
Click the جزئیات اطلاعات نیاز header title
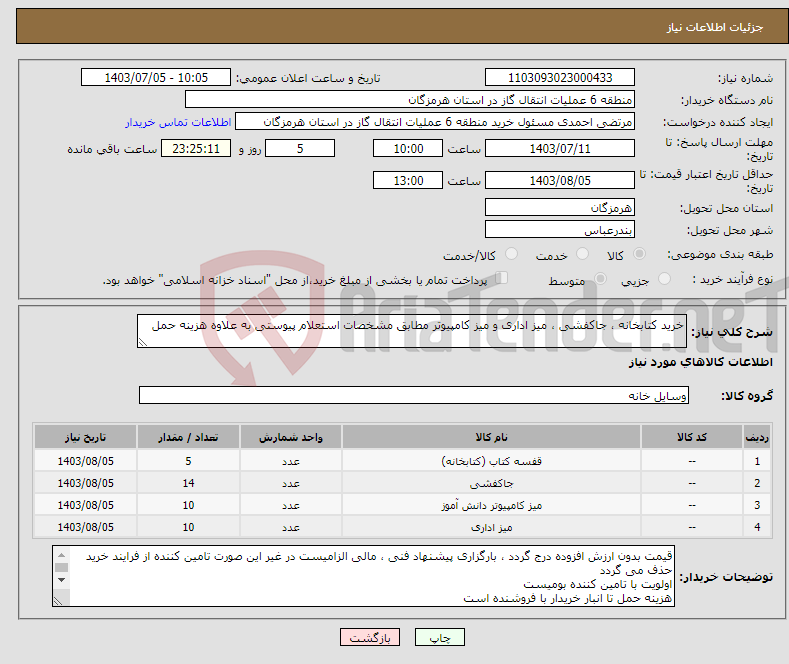[x=715, y=27]
